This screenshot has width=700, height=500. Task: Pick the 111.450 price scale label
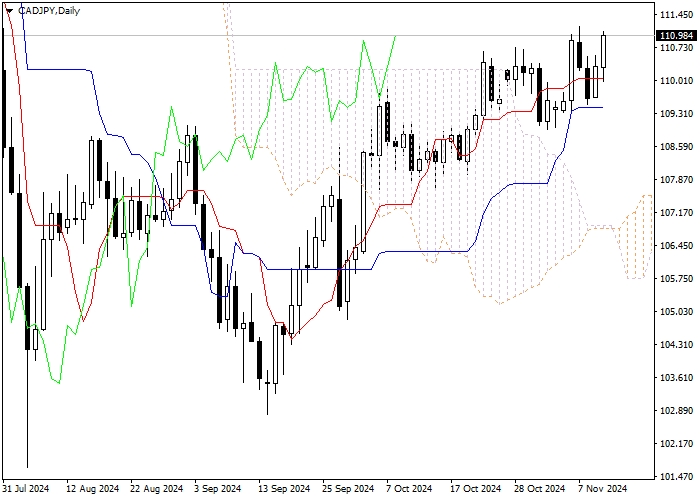click(x=676, y=15)
